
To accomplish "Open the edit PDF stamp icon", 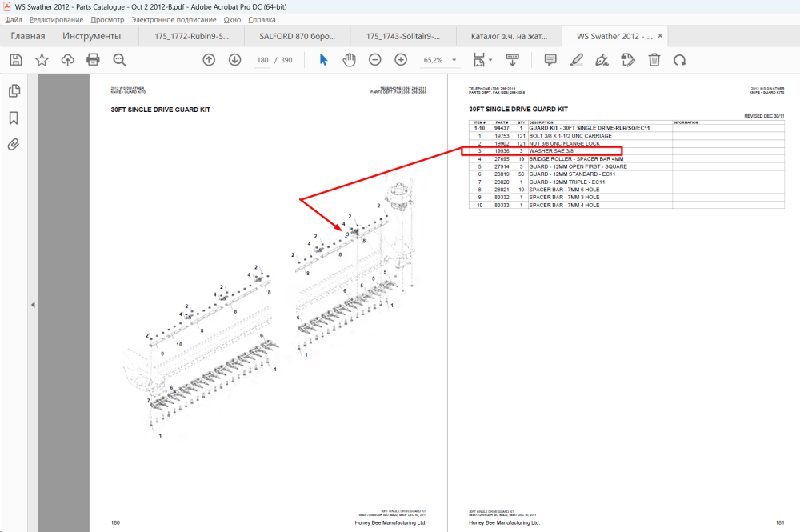I will (x=628, y=60).
